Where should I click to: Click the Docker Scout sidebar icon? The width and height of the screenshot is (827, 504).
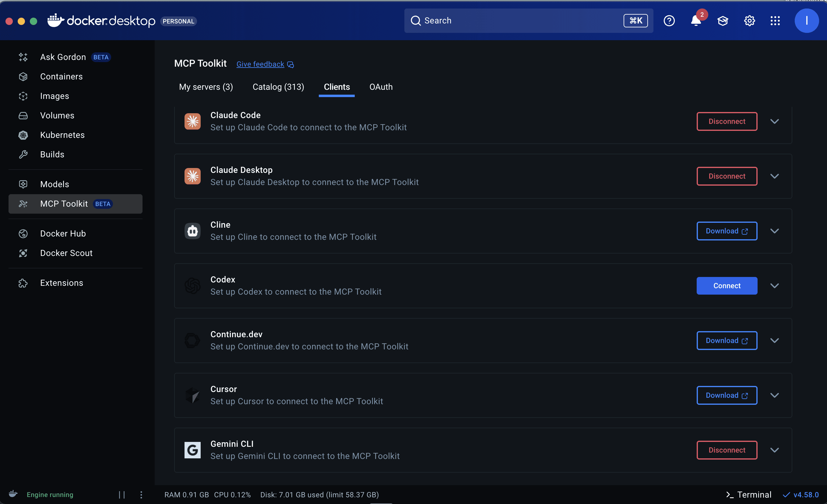(23, 253)
